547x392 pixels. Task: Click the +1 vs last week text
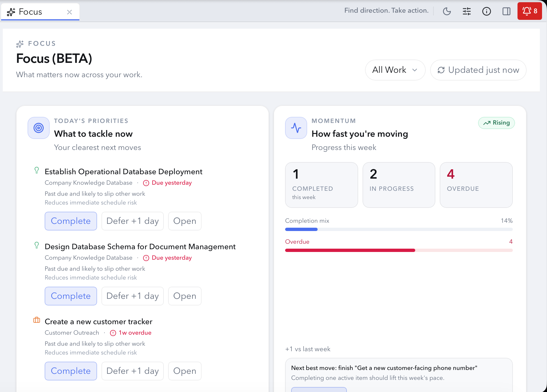pyautogui.click(x=308, y=349)
